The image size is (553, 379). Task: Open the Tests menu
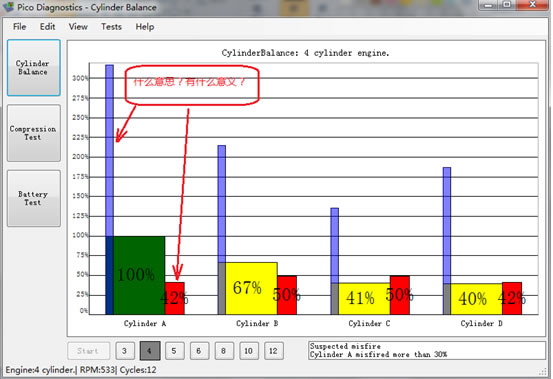[111, 27]
